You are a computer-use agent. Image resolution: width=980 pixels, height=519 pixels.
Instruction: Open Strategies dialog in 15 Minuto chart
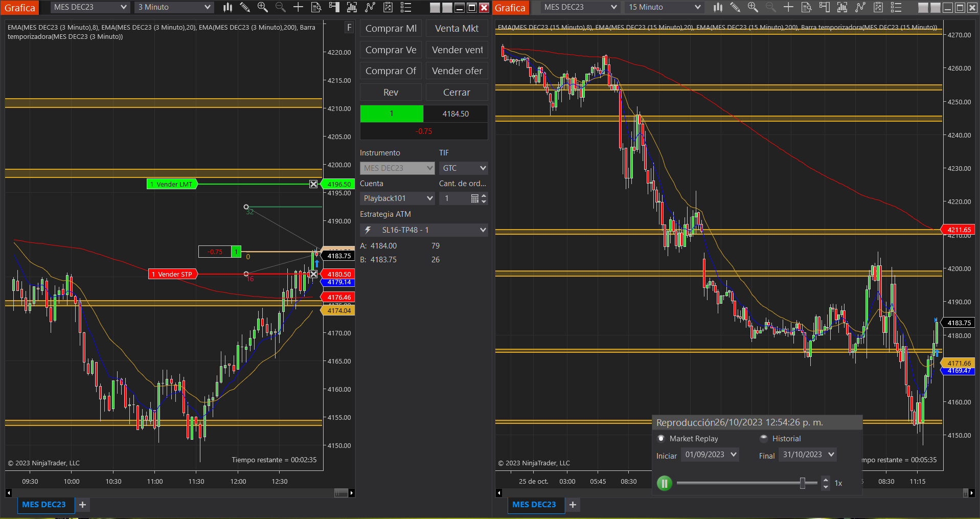point(878,7)
